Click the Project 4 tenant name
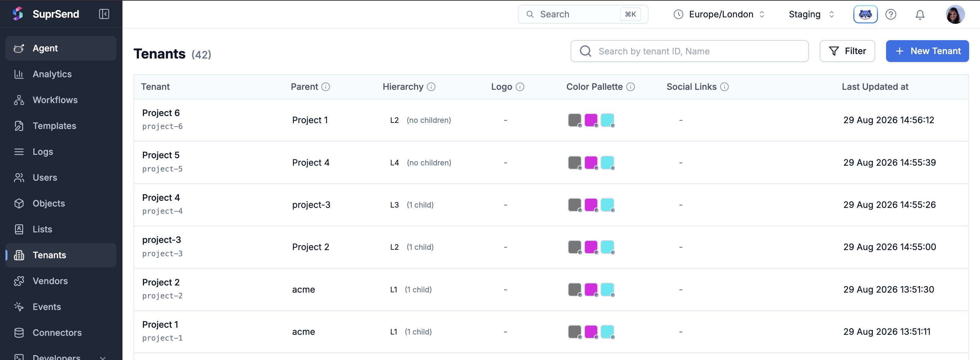The height and width of the screenshot is (360, 980). pos(161,197)
